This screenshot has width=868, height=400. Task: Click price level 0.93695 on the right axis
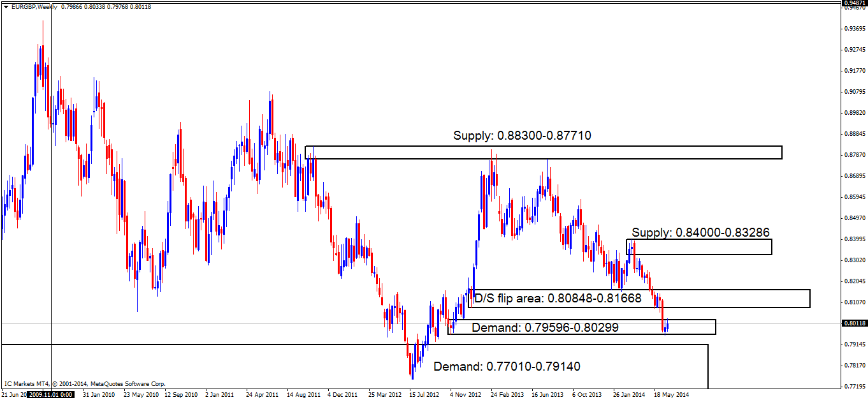click(853, 29)
